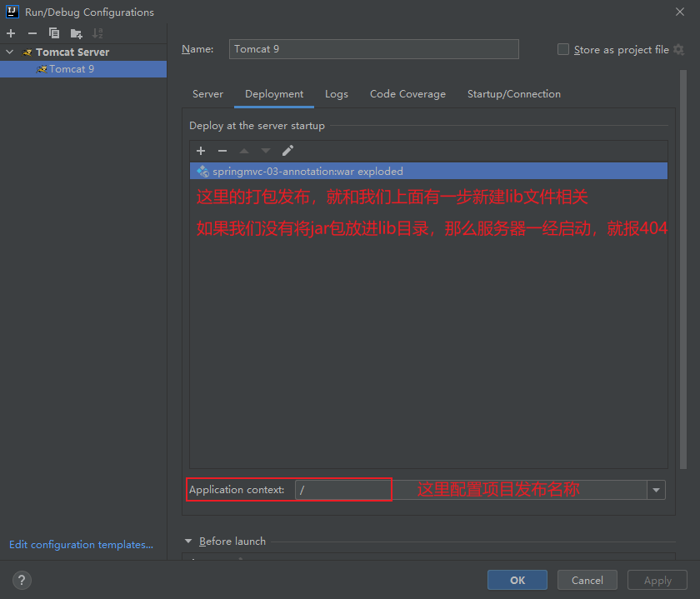This screenshot has width=700, height=599.
Task: Collapse the Tomcat Server tree node
Action: point(9,52)
